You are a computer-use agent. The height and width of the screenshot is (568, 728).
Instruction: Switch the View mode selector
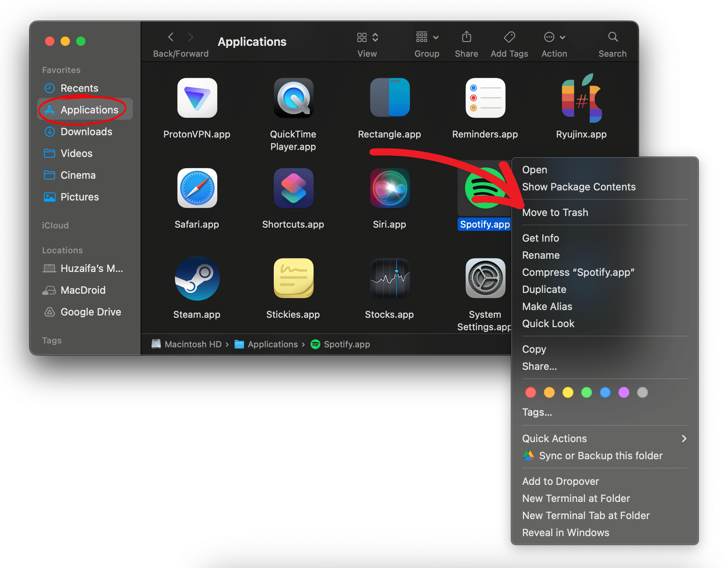click(367, 37)
